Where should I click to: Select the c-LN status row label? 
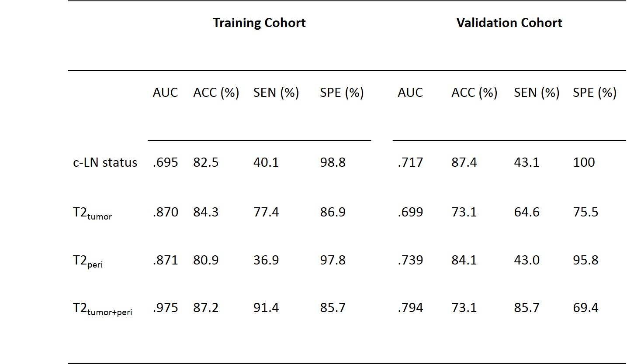[105, 163]
